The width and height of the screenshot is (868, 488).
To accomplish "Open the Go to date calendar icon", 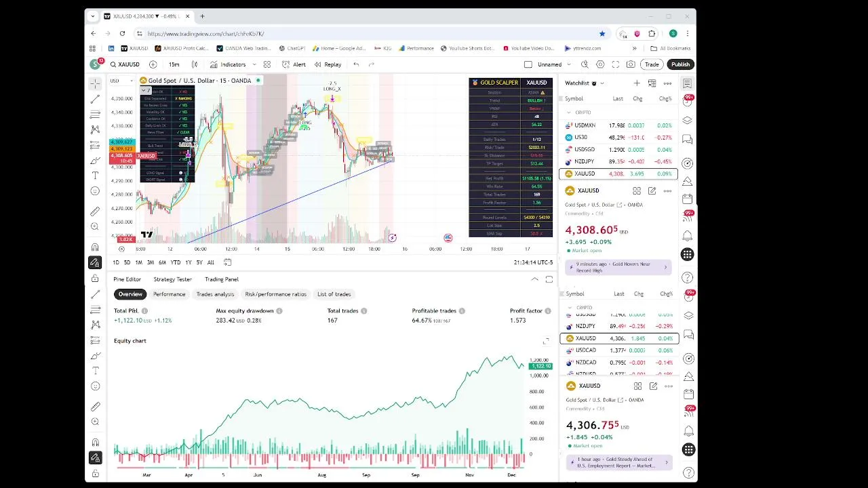I will point(228,262).
